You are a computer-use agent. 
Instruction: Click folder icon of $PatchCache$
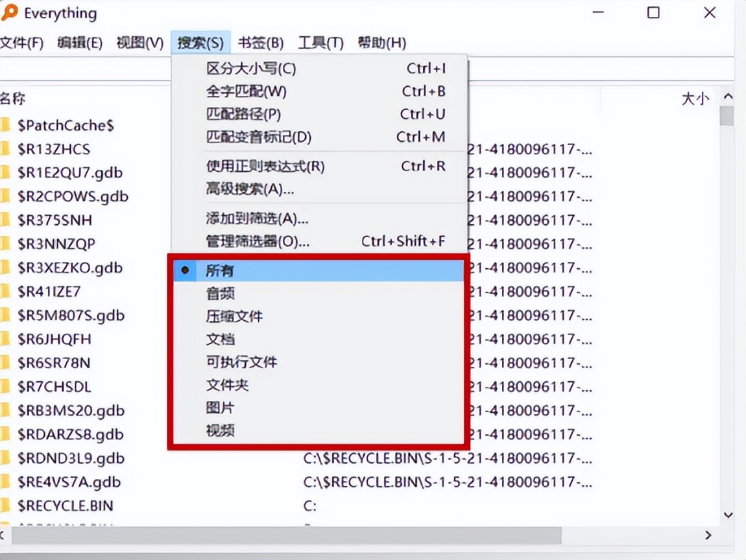pyautogui.click(x=5, y=125)
